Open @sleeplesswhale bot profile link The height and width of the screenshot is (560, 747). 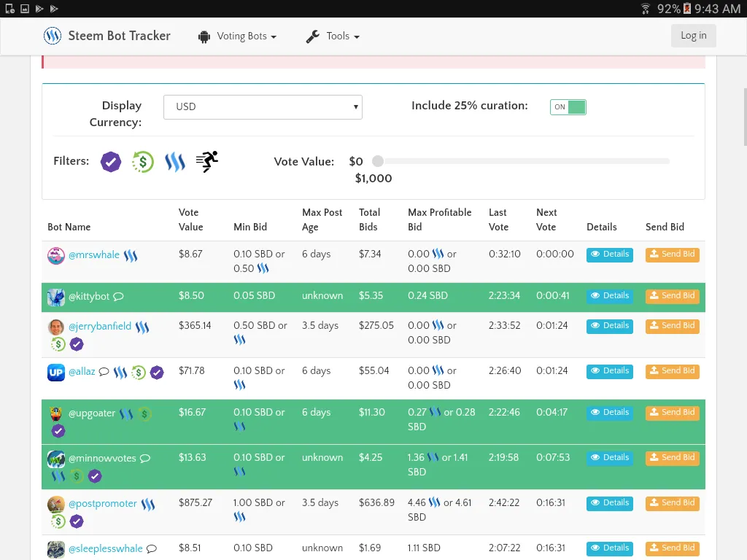pyautogui.click(x=106, y=548)
